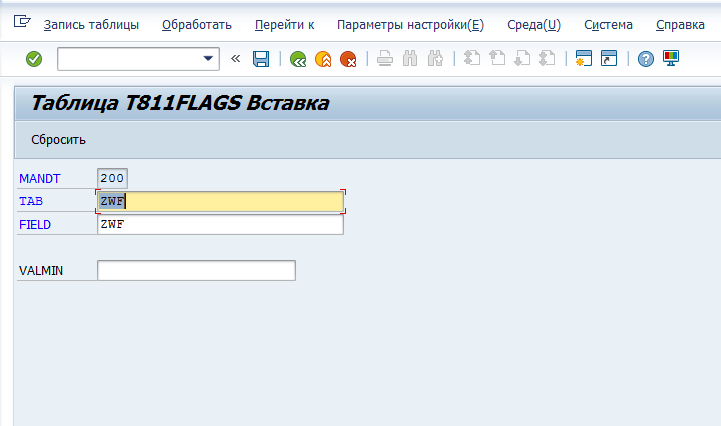Open the Среда(U) menu

(x=534, y=25)
